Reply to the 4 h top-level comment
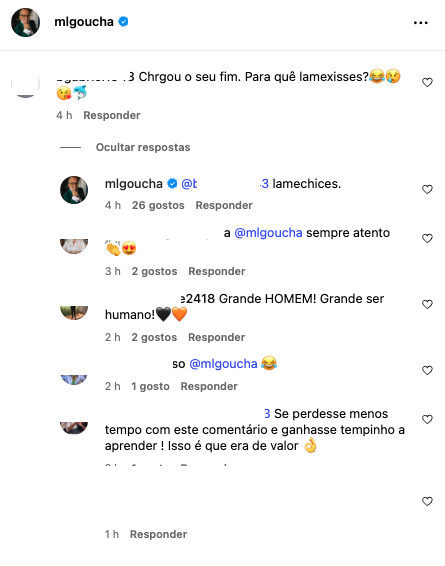This screenshot has height=566, width=445. (112, 115)
